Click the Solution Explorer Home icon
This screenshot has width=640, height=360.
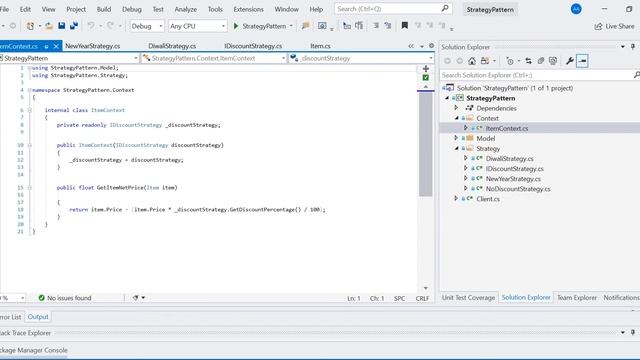tap(472, 61)
